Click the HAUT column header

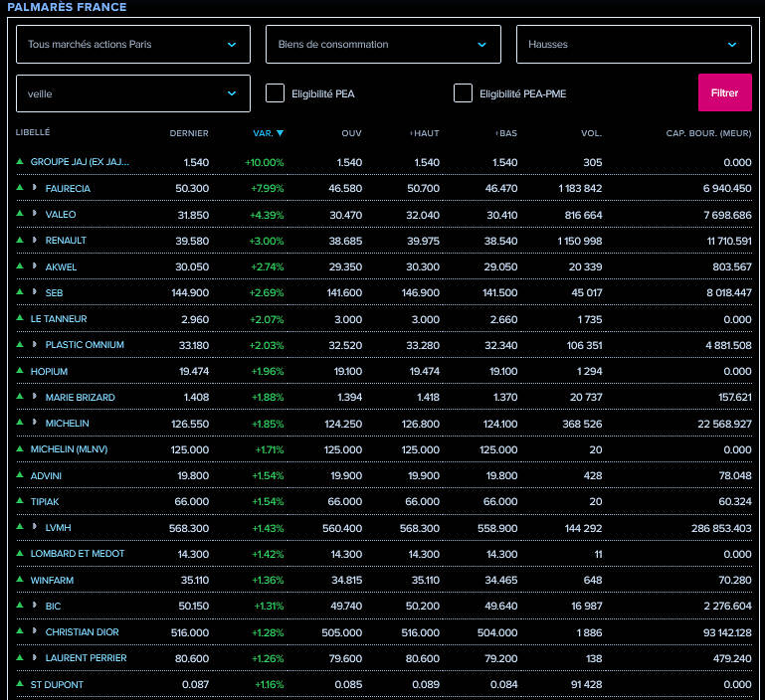tap(425, 133)
